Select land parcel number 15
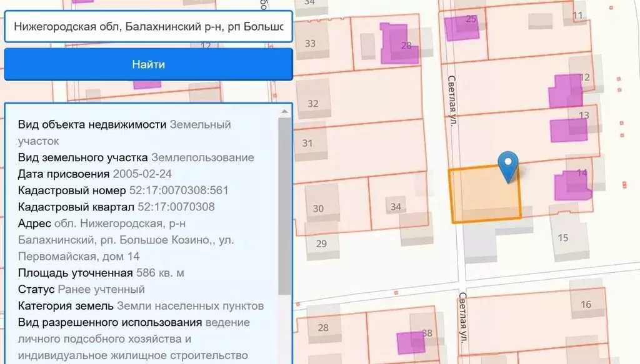 pos(562,238)
